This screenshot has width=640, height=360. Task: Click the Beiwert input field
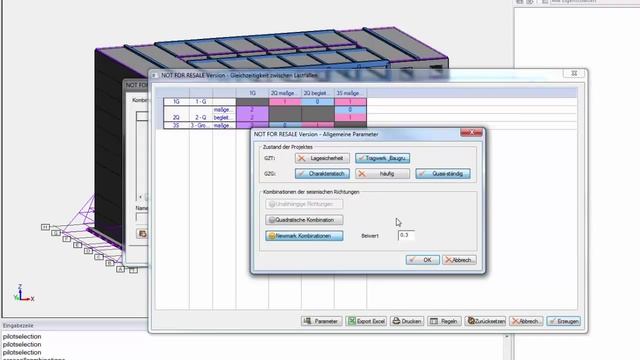point(407,235)
